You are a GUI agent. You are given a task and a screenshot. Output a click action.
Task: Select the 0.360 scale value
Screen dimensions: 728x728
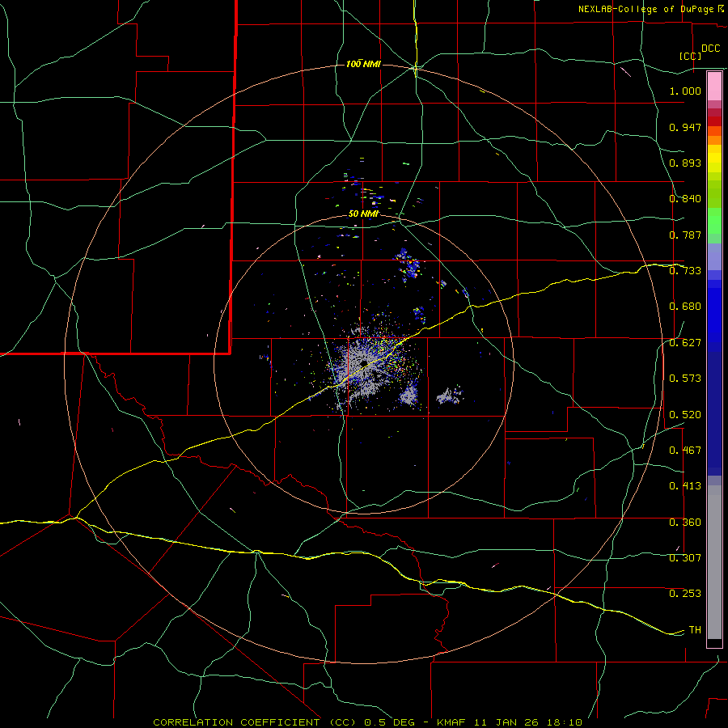[685, 523]
